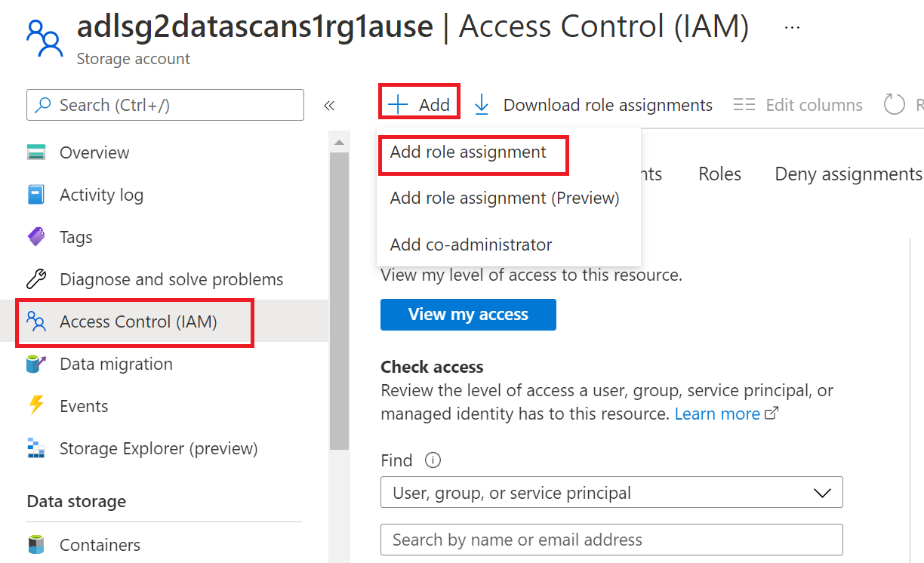Open Tags from the sidebar
The image size is (924, 563).
tap(36, 236)
